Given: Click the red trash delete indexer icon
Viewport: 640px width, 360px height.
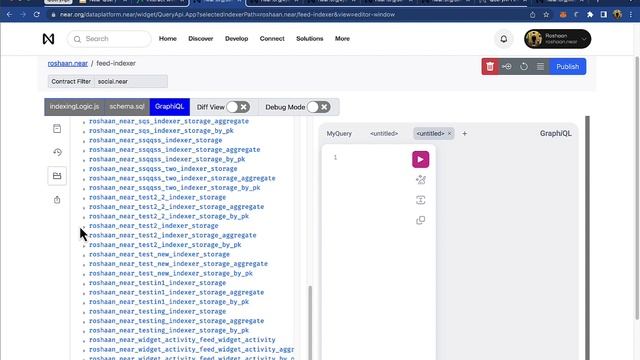Looking at the screenshot, I should click(490, 67).
